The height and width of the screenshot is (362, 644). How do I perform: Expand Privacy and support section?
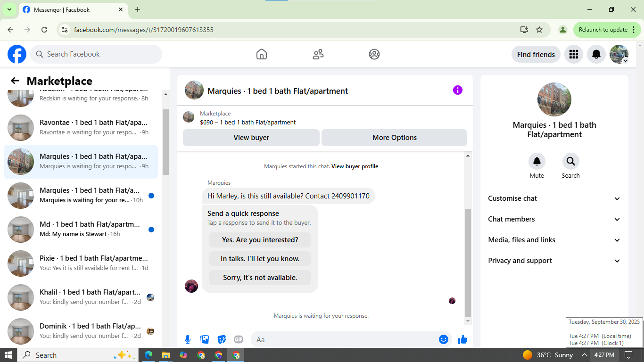pos(554,261)
